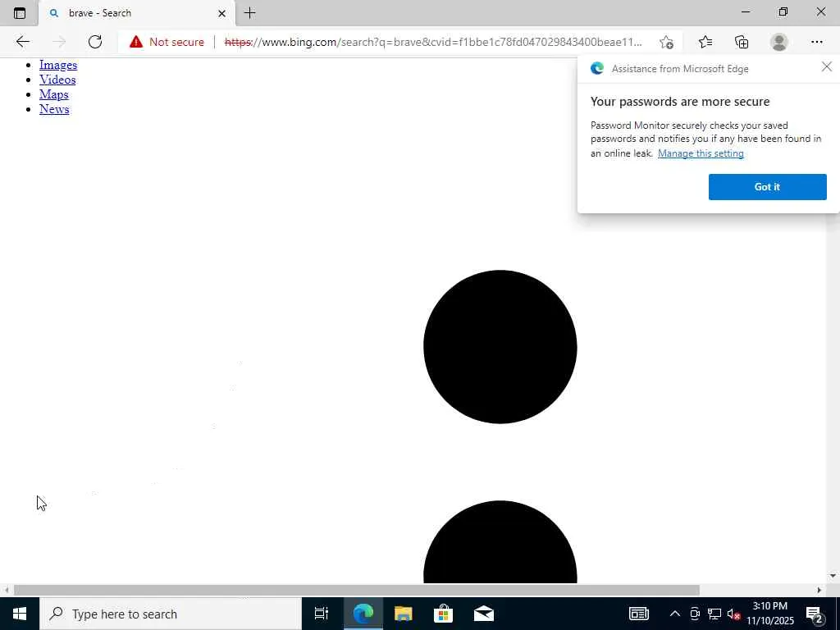
Task: Click the 'Got it' button
Action: click(767, 187)
